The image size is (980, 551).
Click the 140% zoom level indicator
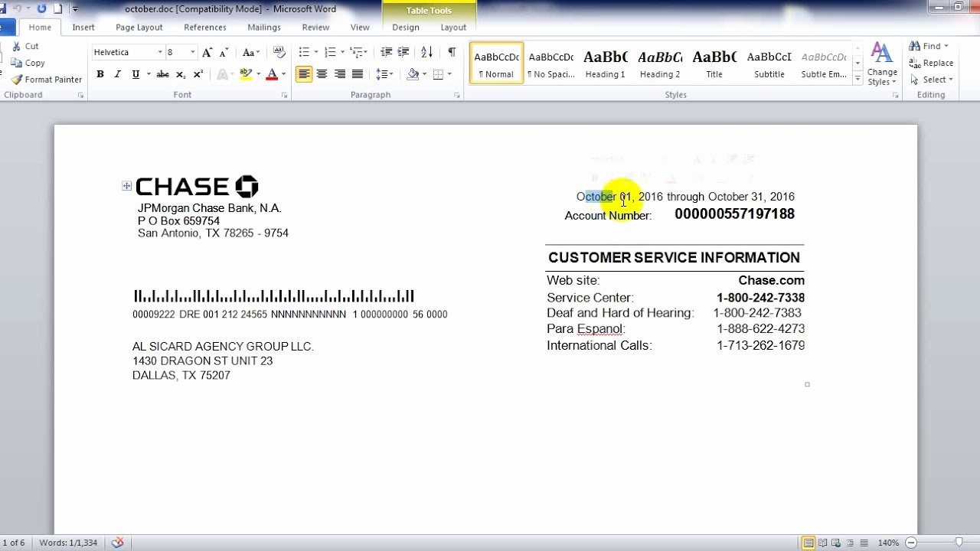[889, 543]
